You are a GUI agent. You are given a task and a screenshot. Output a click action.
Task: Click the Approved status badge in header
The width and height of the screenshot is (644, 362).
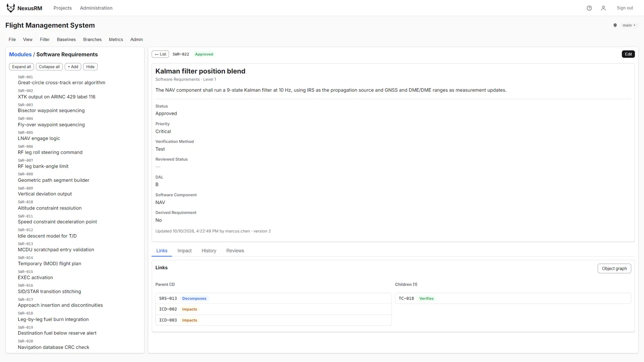point(204,54)
